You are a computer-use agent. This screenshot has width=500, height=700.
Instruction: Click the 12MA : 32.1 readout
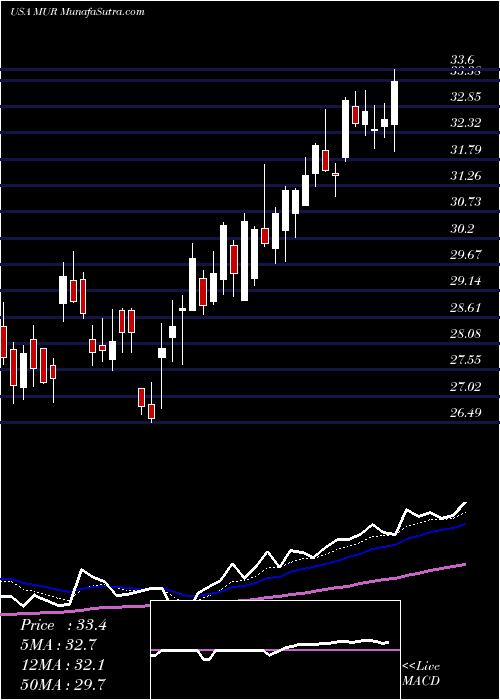click(x=62, y=665)
